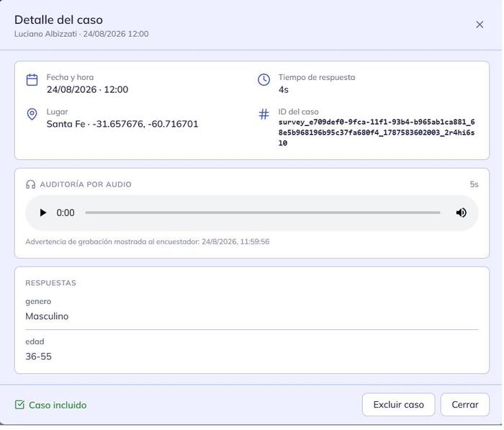Click the hash icon beside ID del caso
Viewport: 504px width, 430px height.
point(264,114)
